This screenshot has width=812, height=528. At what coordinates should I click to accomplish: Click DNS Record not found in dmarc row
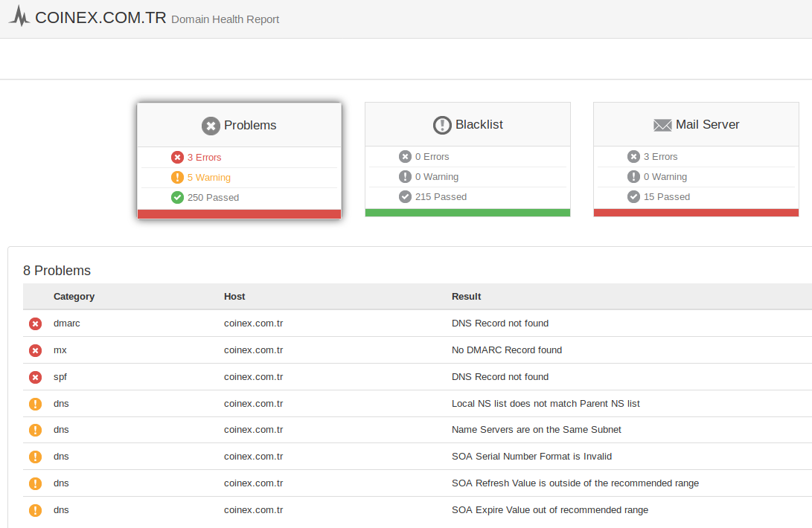click(x=499, y=323)
